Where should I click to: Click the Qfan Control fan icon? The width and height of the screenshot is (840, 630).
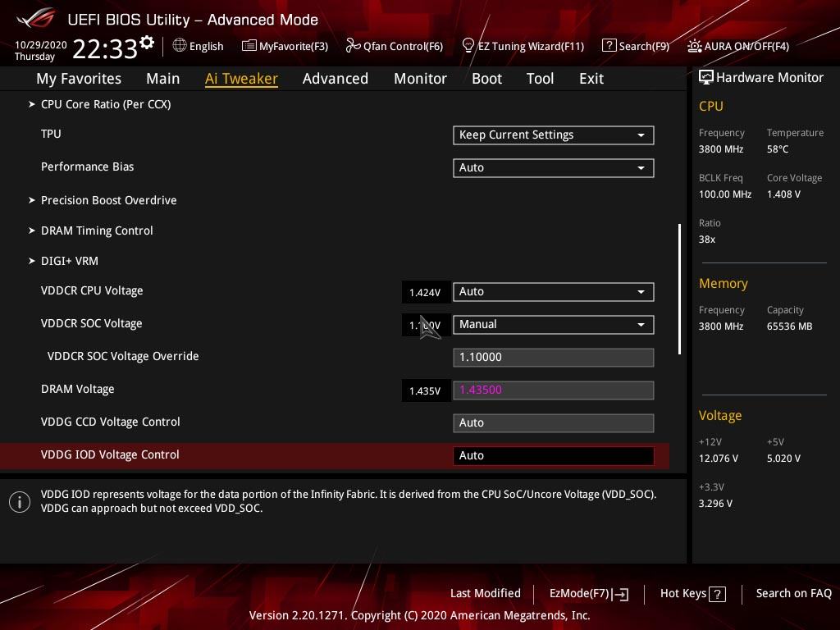(353, 46)
